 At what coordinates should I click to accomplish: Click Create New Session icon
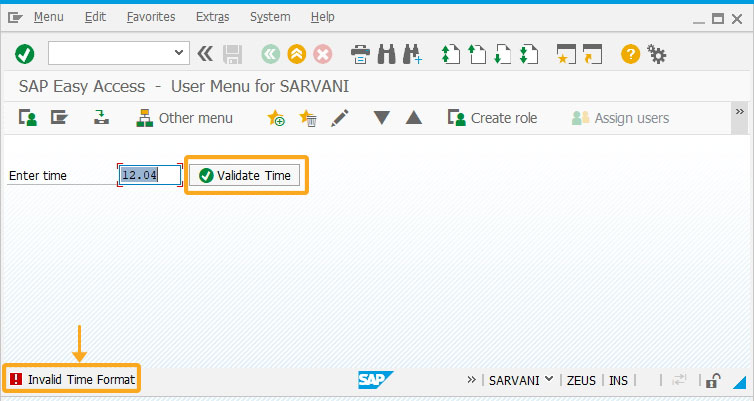566,54
